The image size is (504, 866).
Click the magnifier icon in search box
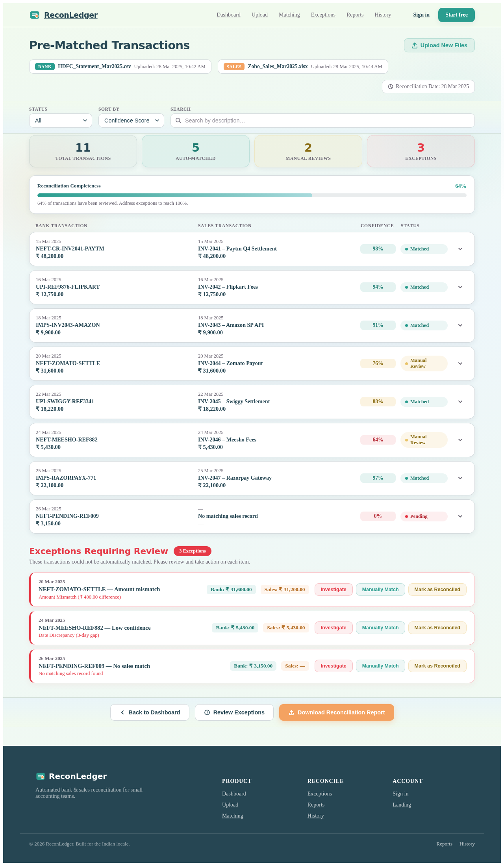(x=178, y=121)
